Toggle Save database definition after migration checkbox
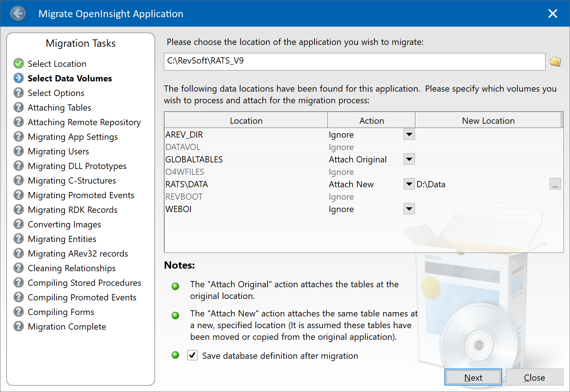 tap(192, 355)
